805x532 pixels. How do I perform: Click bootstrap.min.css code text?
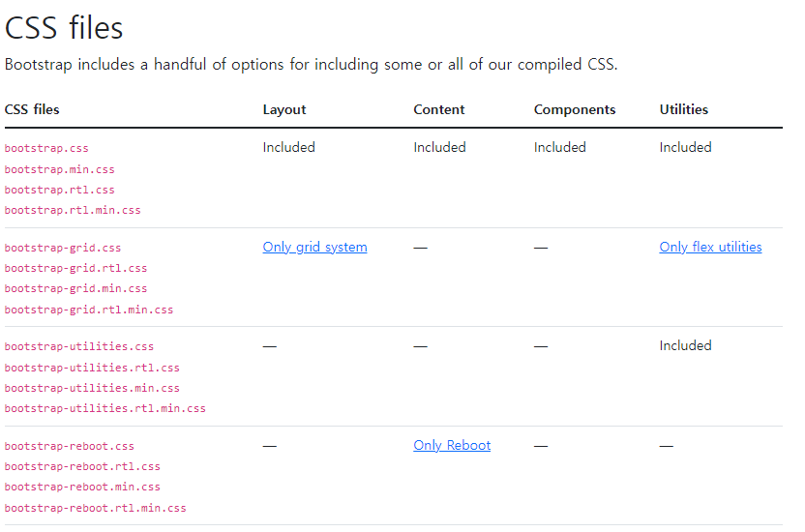click(x=60, y=170)
